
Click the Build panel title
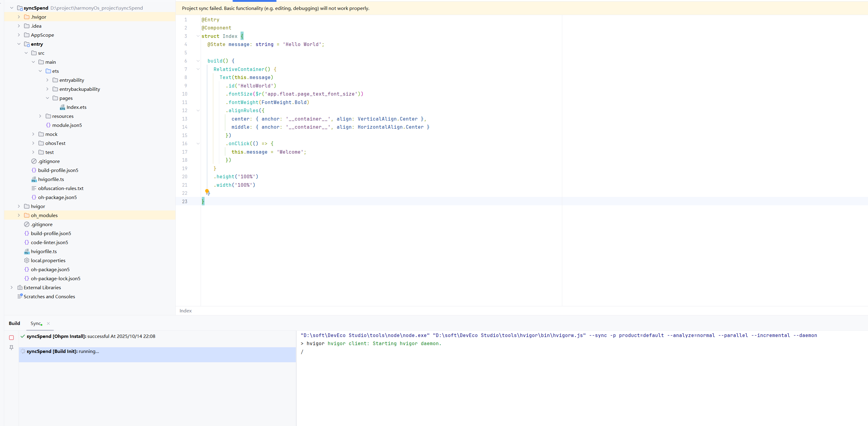click(x=14, y=323)
